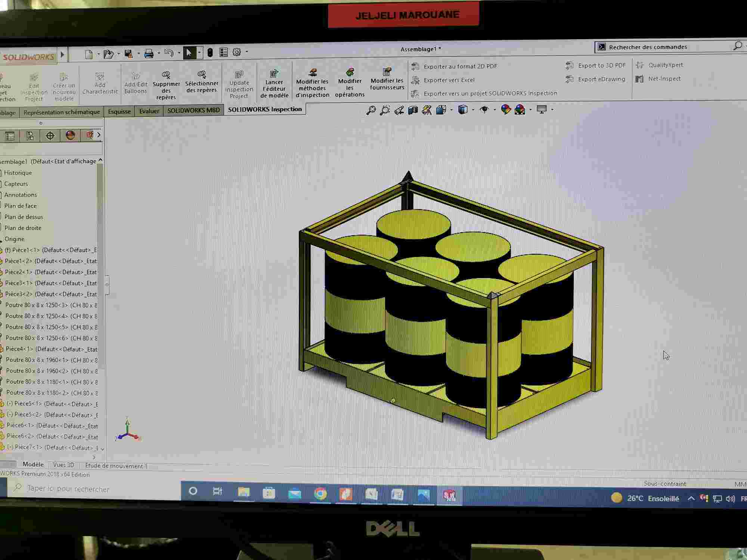Screen dimensions: 747x560
Task: Click the Task View taskbar icon
Action: pyautogui.click(x=217, y=491)
